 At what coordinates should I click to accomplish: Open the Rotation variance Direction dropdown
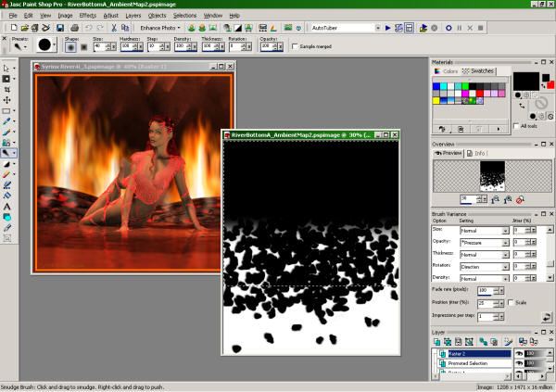pos(505,267)
